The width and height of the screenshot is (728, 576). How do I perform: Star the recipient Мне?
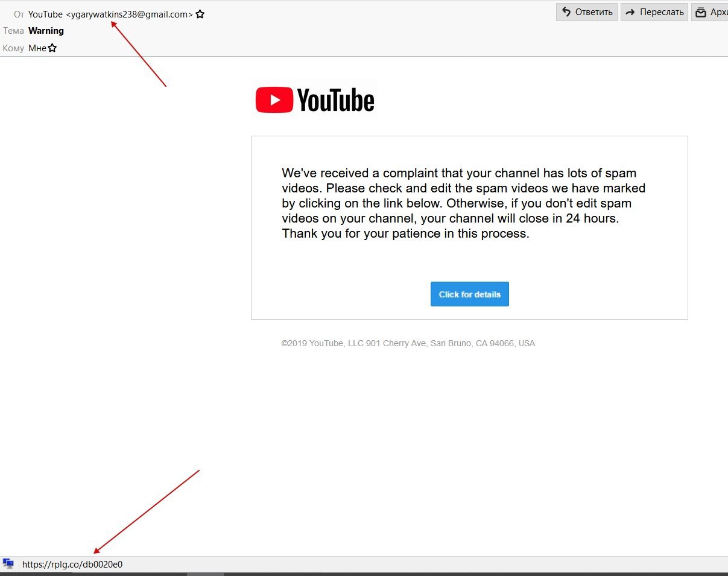click(x=52, y=48)
